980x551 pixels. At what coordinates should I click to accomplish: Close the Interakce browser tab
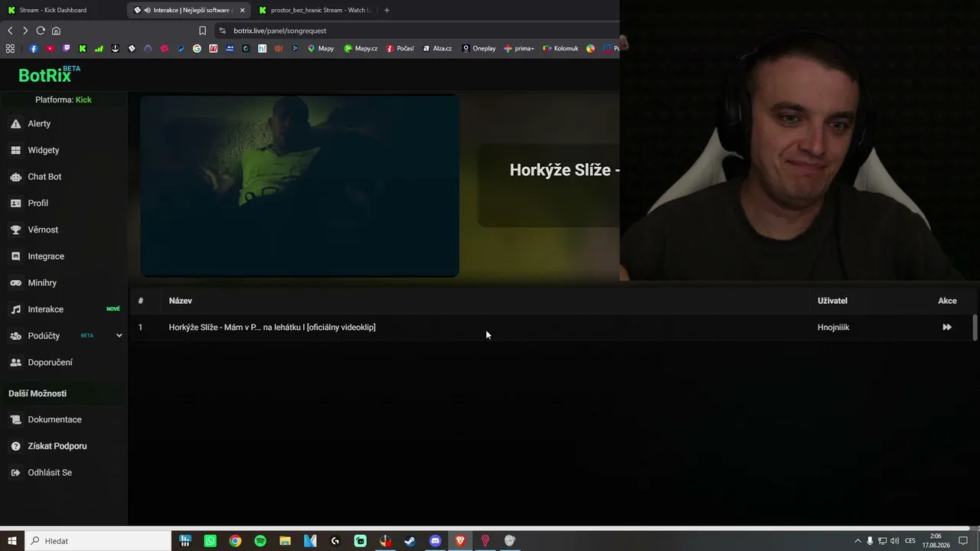(242, 10)
